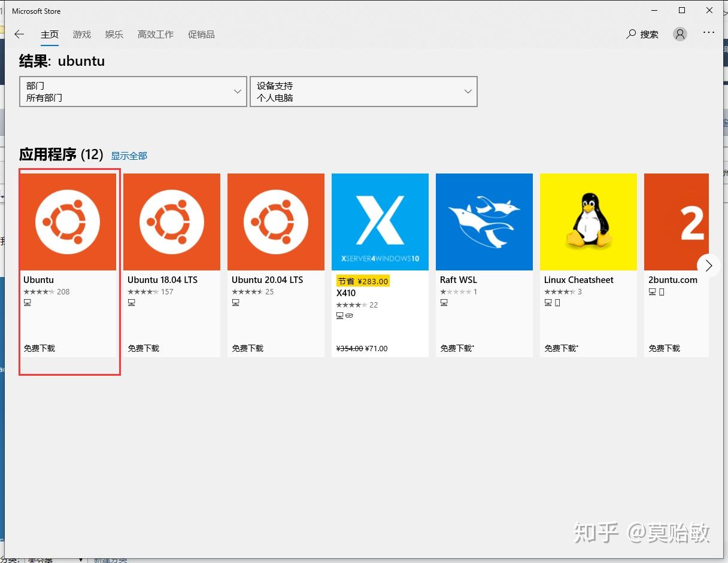Click the Ubuntu 18.04 LTS title
Screen dimensions: 728x563
pyautogui.click(x=162, y=280)
